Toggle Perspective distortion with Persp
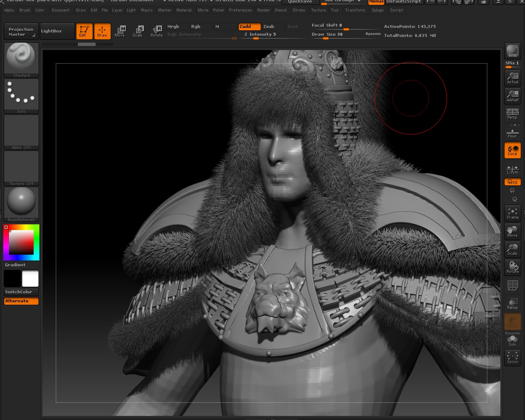 (x=512, y=114)
